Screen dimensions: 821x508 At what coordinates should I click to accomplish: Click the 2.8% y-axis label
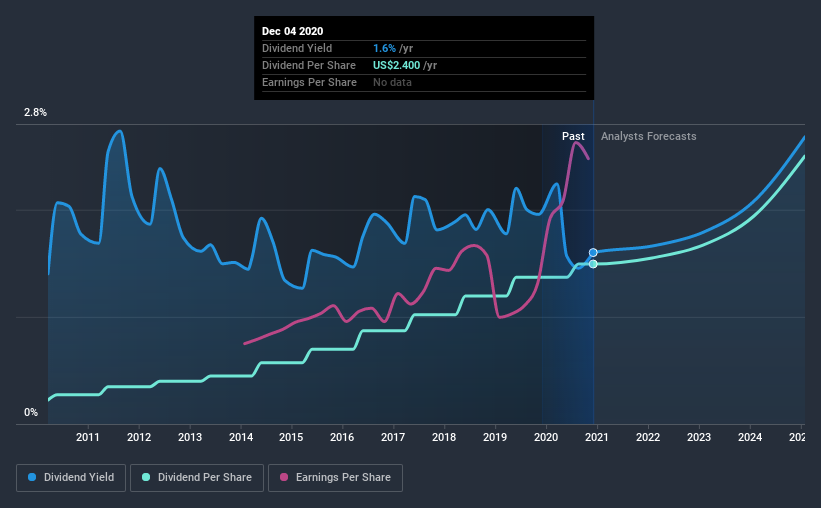pos(35,112)
